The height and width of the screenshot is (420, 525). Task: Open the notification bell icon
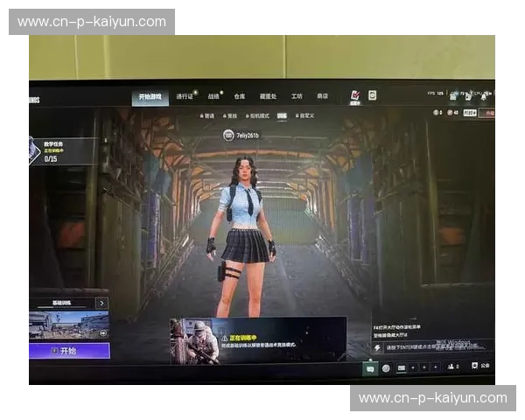point(483,97)
